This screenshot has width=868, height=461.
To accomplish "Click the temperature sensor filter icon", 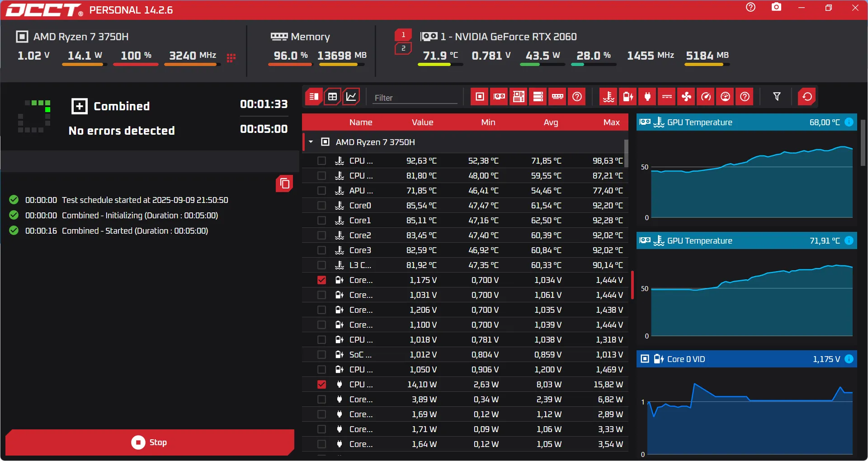I will point(609,97).
